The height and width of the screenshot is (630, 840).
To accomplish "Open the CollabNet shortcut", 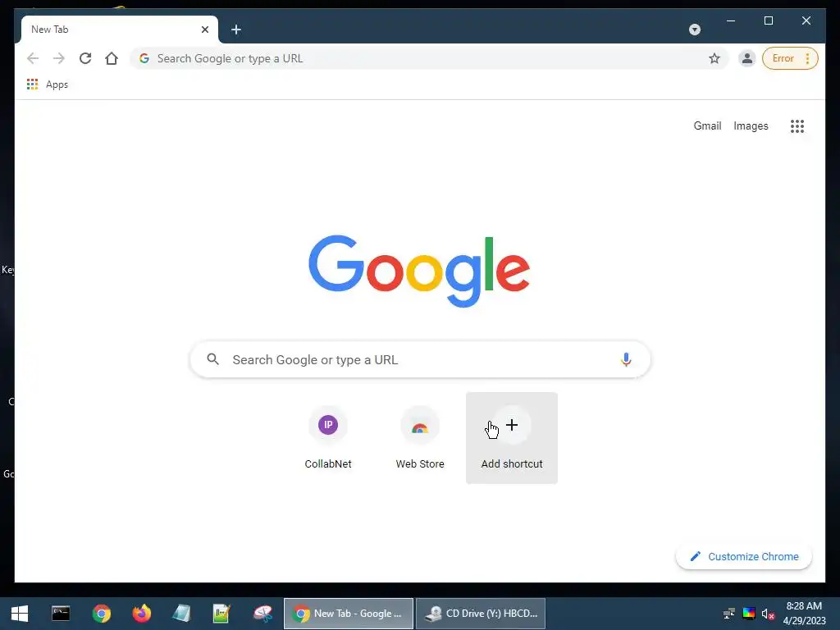I will (x=328, y=438).
